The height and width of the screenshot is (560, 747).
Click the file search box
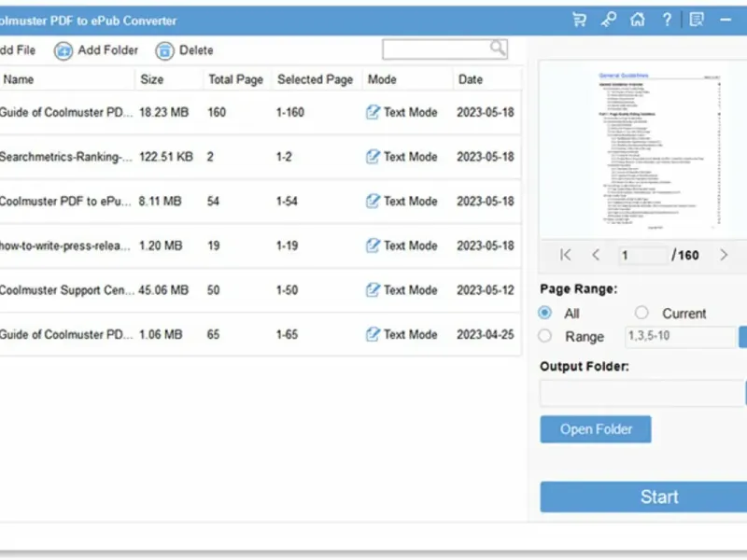tap(444, 49)
